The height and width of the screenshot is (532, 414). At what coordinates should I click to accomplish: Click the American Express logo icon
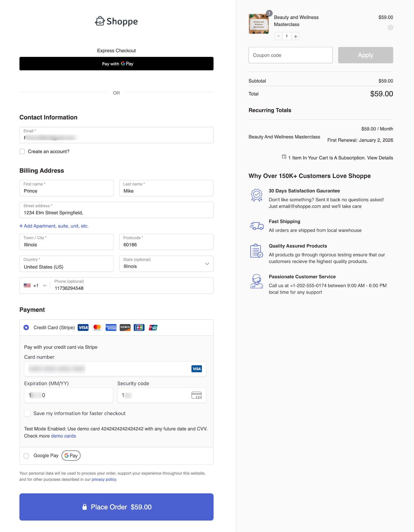click(x=111, y=328)
